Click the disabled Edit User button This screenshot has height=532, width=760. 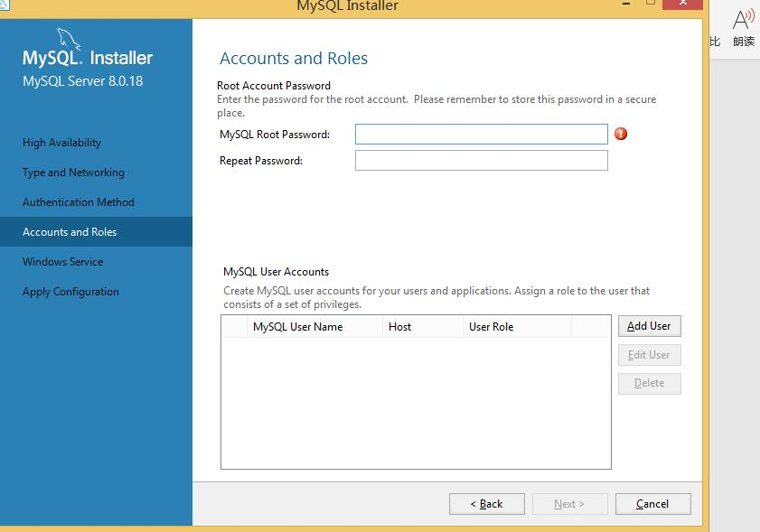[649, 355]
